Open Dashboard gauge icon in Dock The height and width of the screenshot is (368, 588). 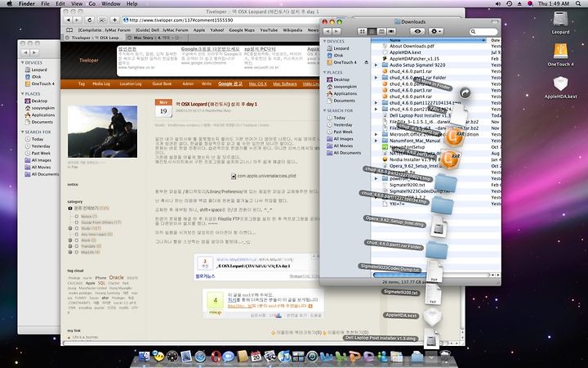pyautogui.click(x=172, y=356)
